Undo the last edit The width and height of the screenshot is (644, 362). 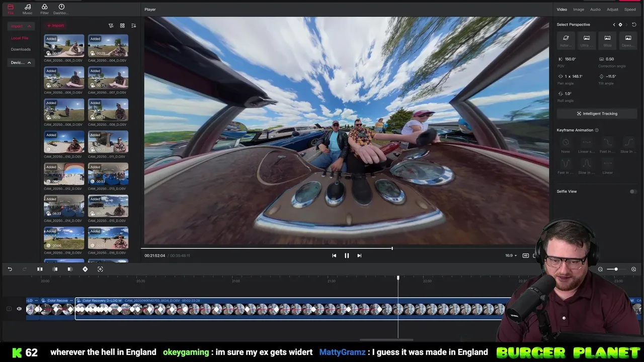(x=10, y=269)
